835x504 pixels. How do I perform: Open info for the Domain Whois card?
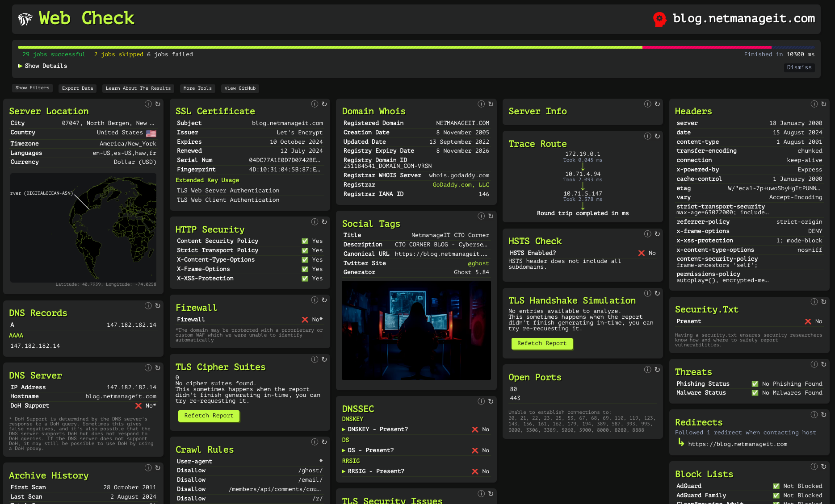point(481,104)
